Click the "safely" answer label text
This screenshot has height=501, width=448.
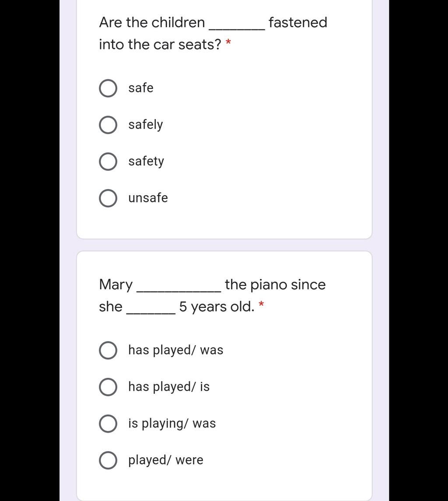(x=146, y=125)
